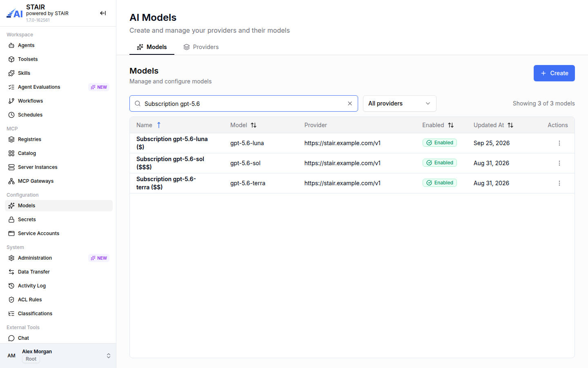This screenshot has width=588, height=368.
Task: Collapse the sidebar with the arrow icon
Action: tap(103, 13)
